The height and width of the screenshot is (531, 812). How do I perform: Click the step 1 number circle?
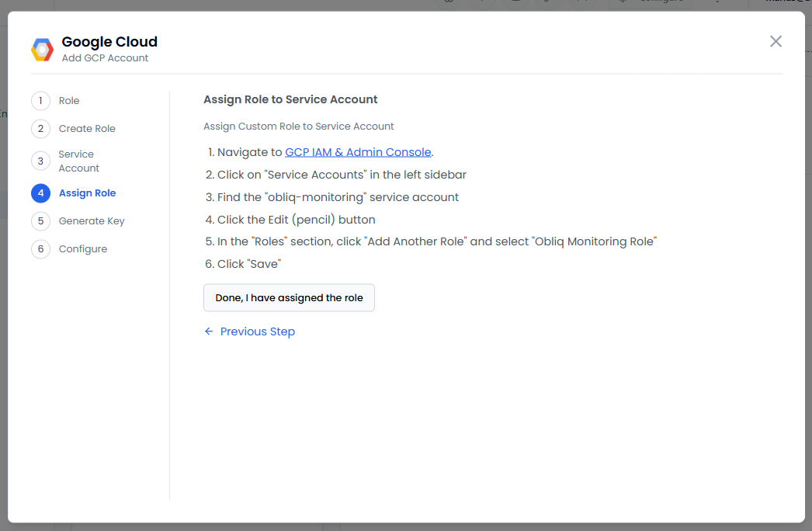coord(40,101)
